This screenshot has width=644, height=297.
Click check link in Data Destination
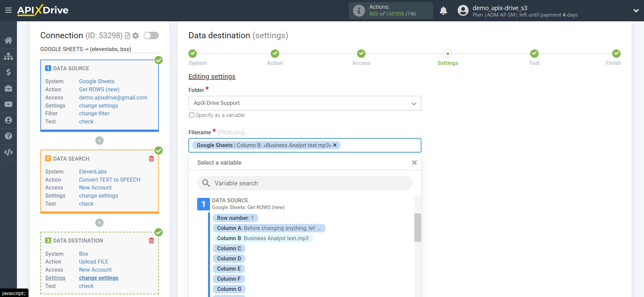(x=86, y=286)
